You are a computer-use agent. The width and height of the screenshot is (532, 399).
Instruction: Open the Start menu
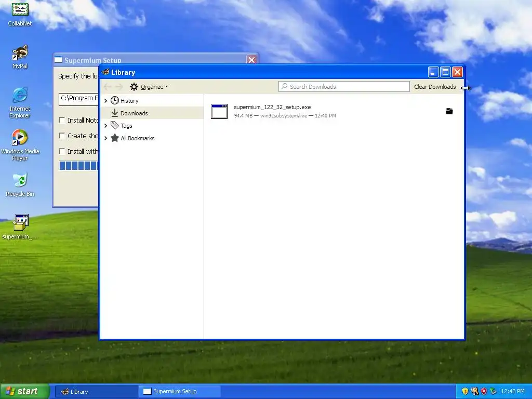point(24,391)
